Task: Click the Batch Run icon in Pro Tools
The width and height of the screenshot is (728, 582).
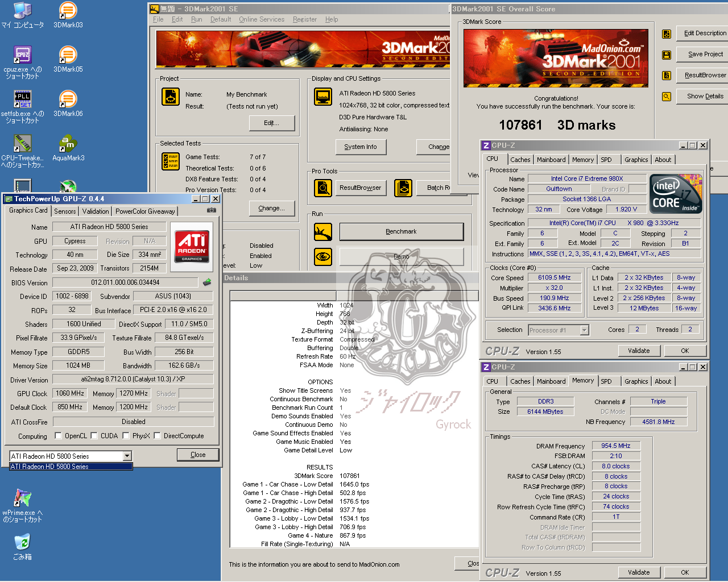Action: [403, 188]
